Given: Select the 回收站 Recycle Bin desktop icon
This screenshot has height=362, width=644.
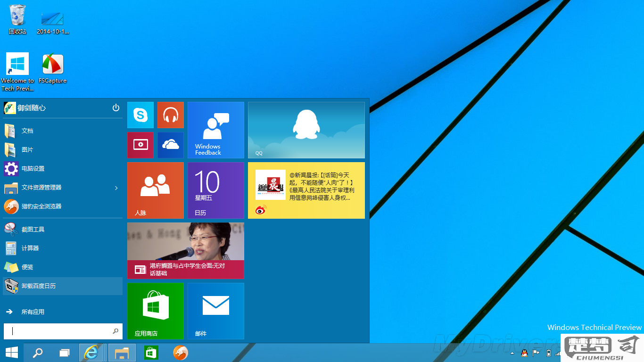Looking at the screenshot, I should (x=17, y=20).
